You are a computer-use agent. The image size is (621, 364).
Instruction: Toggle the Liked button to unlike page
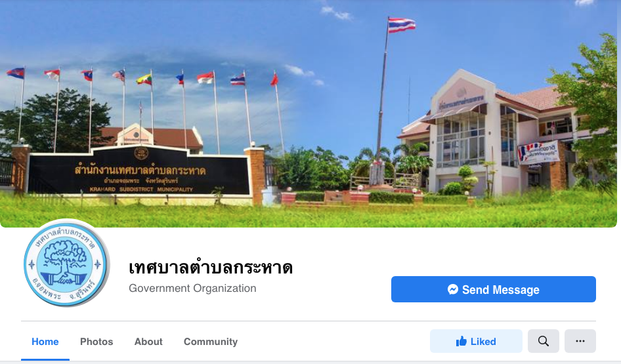click(x=476, y=341)
